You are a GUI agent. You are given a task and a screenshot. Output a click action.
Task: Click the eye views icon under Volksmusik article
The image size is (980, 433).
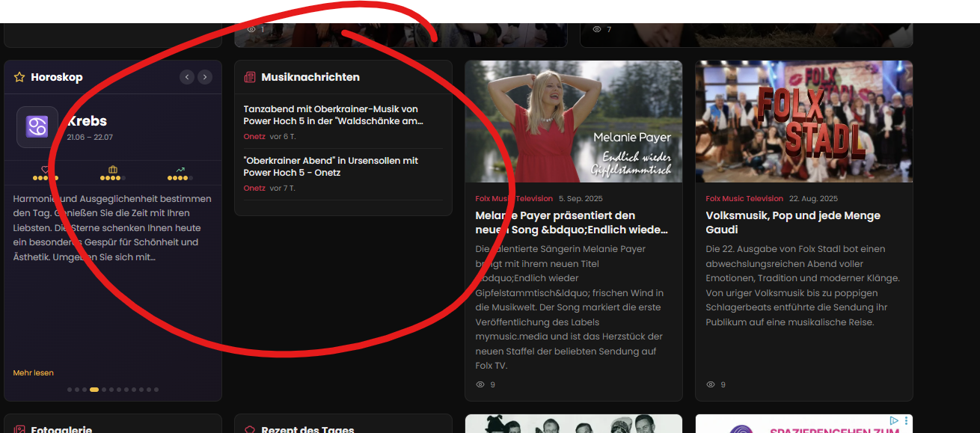(x=711, y=384)
